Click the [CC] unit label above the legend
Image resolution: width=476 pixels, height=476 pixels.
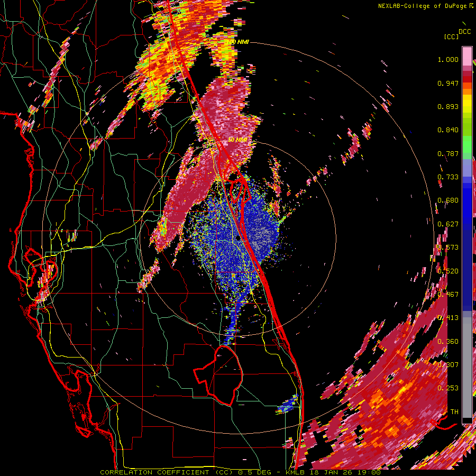(x=452, y=36)
